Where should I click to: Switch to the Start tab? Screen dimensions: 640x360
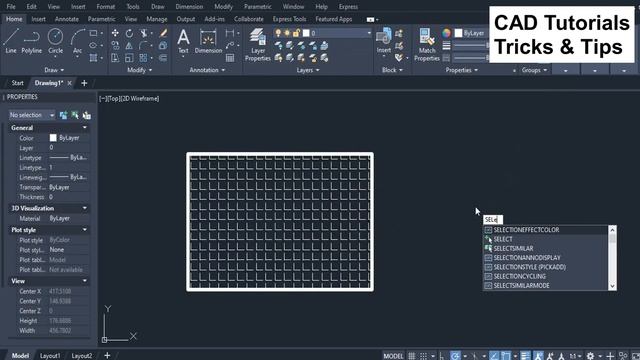[17, 83]
